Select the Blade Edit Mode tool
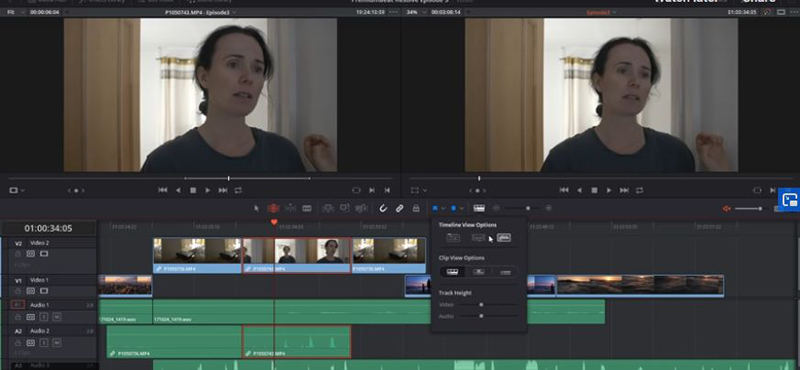This screenshot has height=370, width=800. coord(307,208)
